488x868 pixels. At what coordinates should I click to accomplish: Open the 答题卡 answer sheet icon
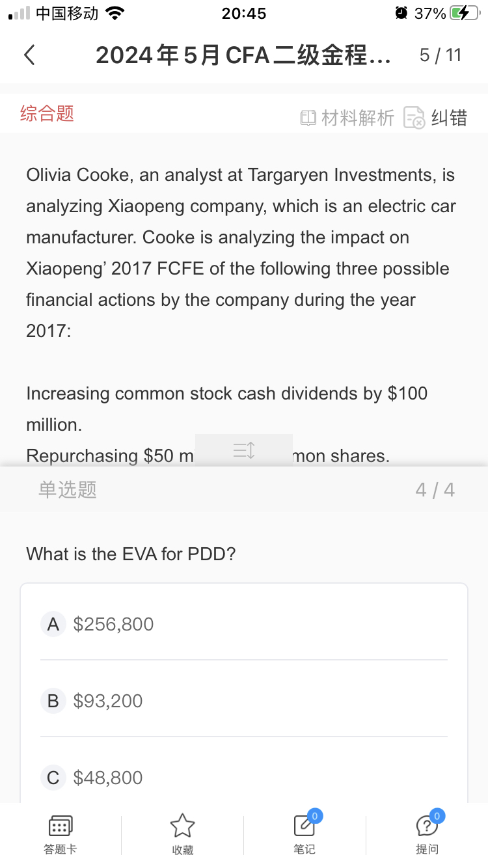click(61, 826)
